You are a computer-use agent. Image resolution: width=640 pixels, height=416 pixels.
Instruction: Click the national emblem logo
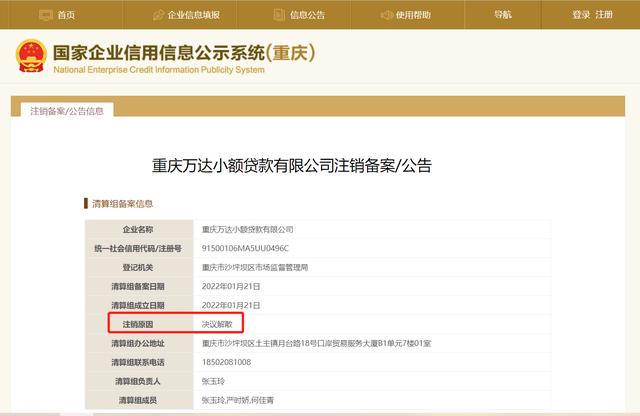point(31,56)
